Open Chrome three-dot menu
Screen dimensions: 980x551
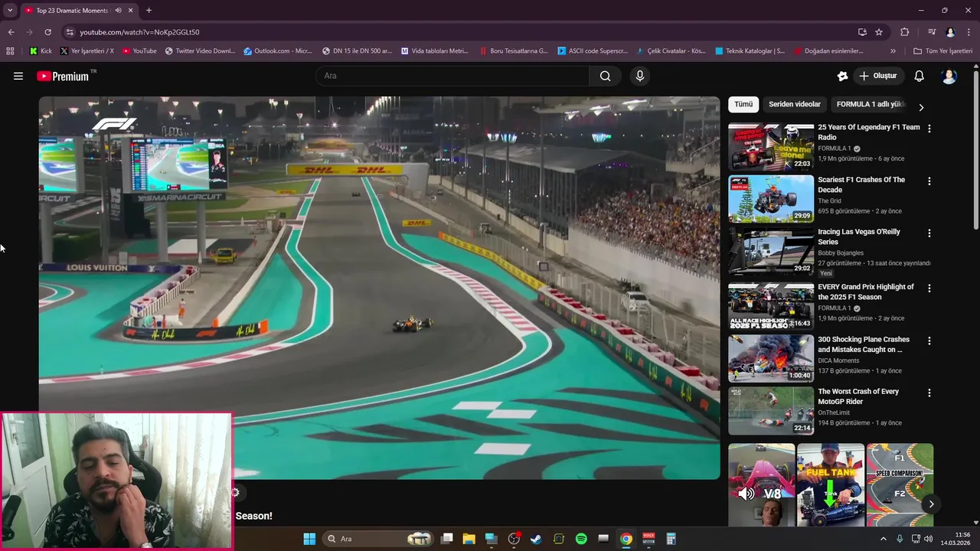(968, 32)
